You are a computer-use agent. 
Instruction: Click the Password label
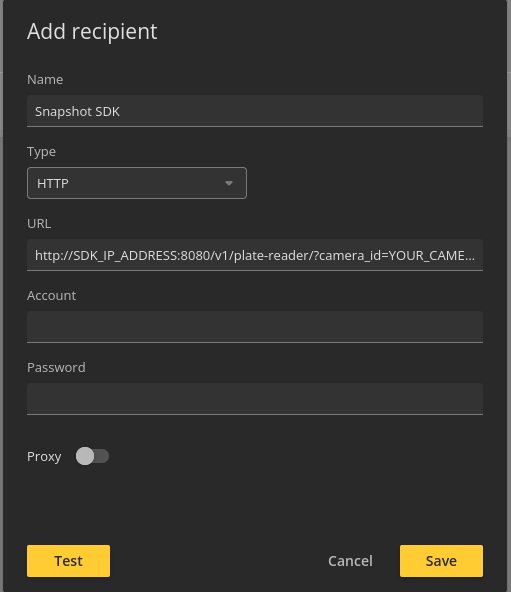[56, 367]
